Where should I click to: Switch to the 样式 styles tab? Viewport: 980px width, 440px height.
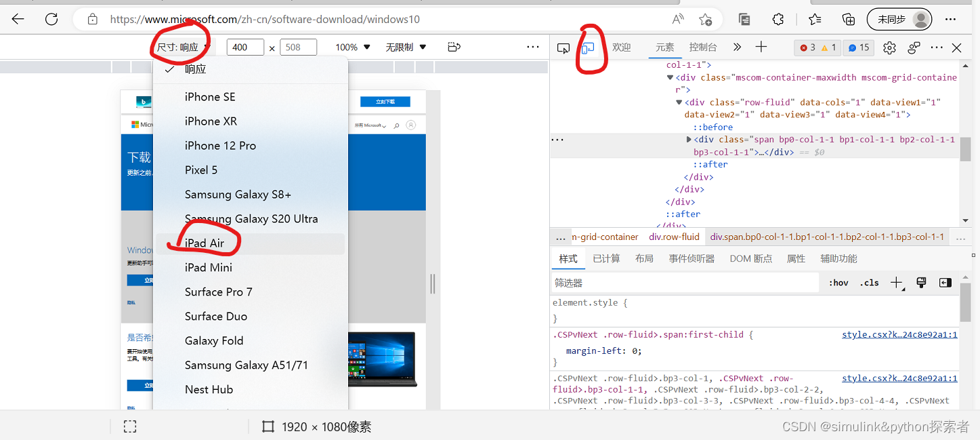pos(568,259)
